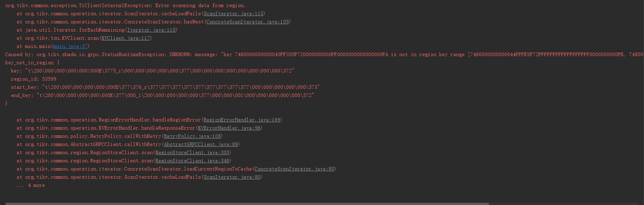
Task: Click the 'region_id: 53599' line
Action: (x=33, y=79)
